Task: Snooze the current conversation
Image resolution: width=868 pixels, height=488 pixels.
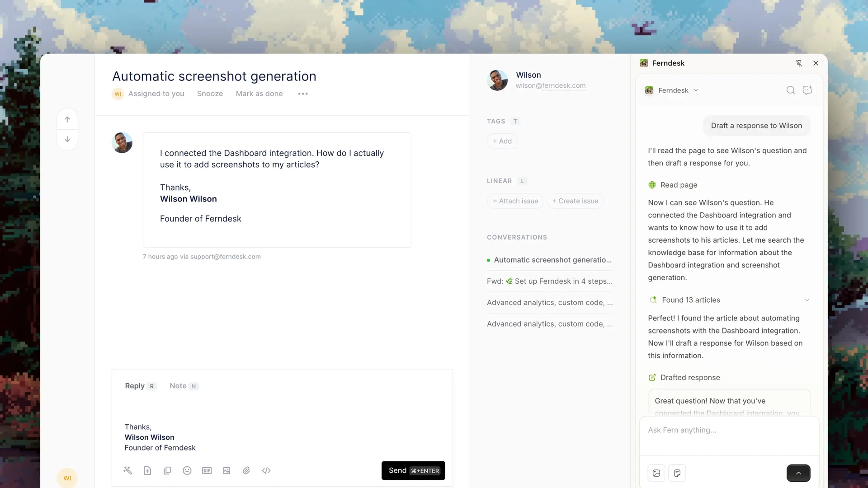Action: 210,94
